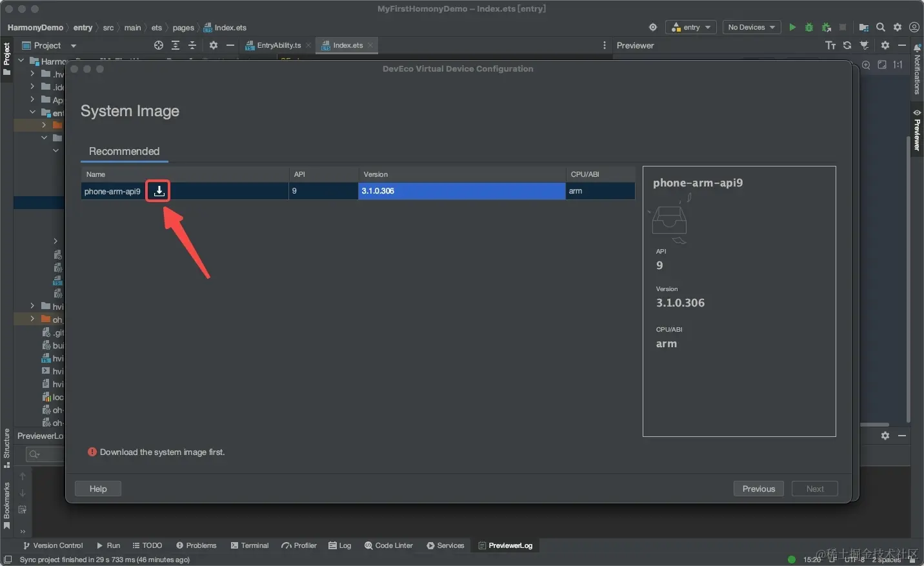The image size is (924, 566).
Task: Click the Previous button in dialog
Action: point(759,489)
